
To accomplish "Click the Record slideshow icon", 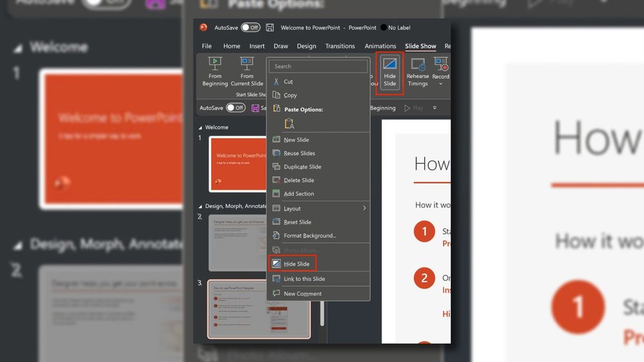I will coord(441,64).
